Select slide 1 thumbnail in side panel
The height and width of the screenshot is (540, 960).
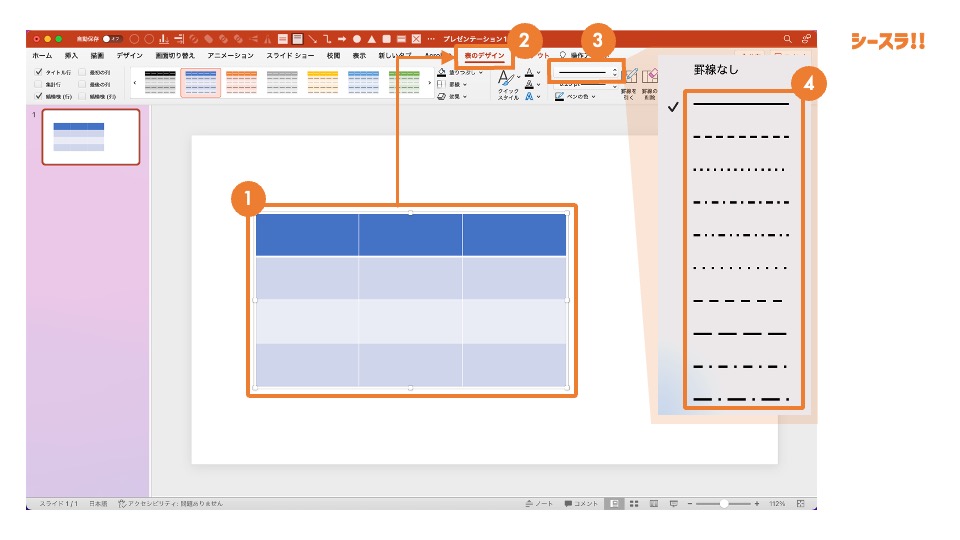tap(91, 137)
